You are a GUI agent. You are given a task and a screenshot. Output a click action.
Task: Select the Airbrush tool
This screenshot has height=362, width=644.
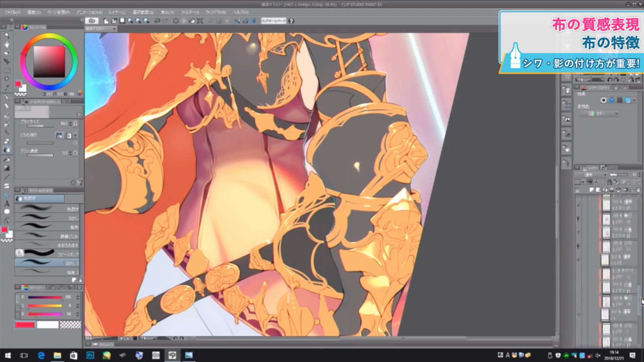(7, 124)
